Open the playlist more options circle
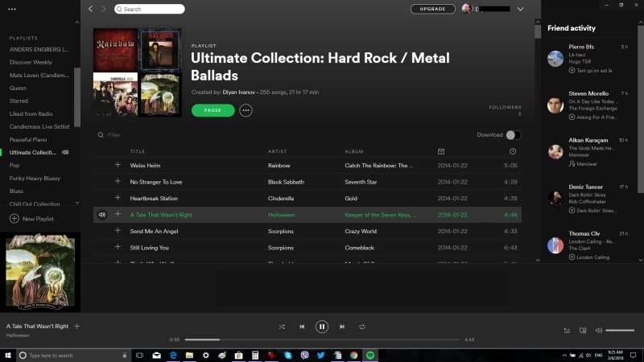This screenshot has height=362, width=644. click(246, 110)
